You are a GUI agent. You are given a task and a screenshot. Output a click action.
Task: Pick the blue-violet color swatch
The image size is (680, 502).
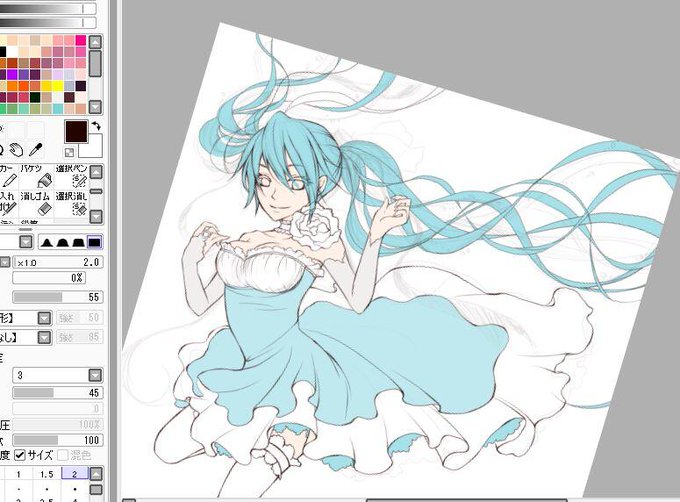pos(23,75)
